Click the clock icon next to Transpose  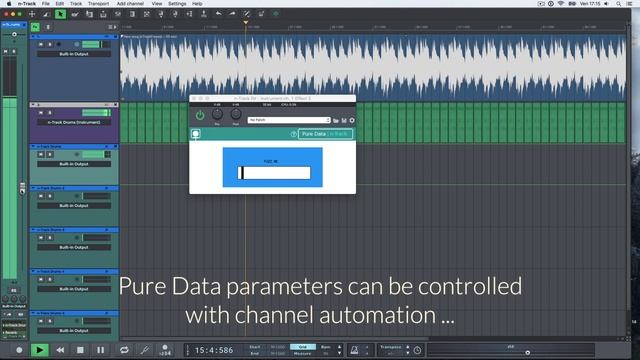(x=417, y=350)
